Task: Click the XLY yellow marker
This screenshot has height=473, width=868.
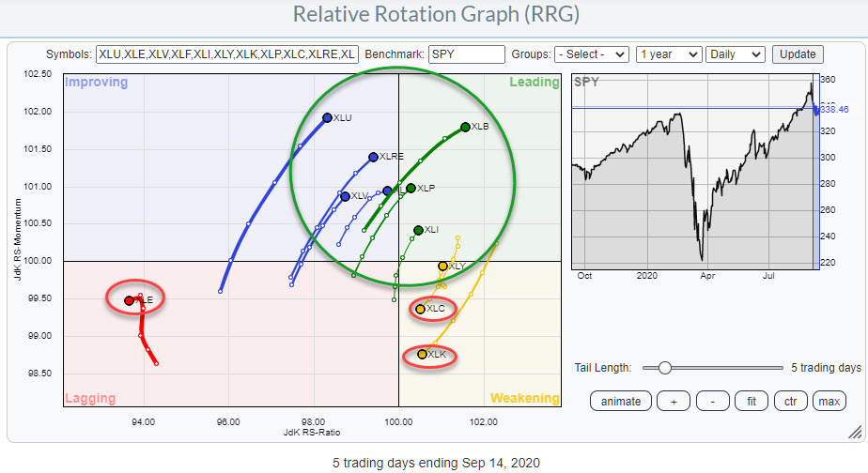Action: click(x=442, y=267)
